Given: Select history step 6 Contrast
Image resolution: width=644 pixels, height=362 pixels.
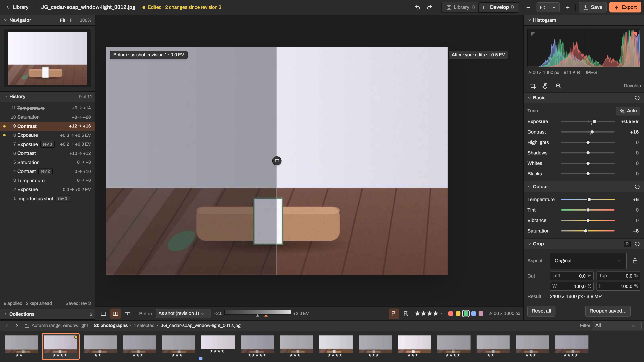Looking at the screenshot, I should click(x=47, y=153).
